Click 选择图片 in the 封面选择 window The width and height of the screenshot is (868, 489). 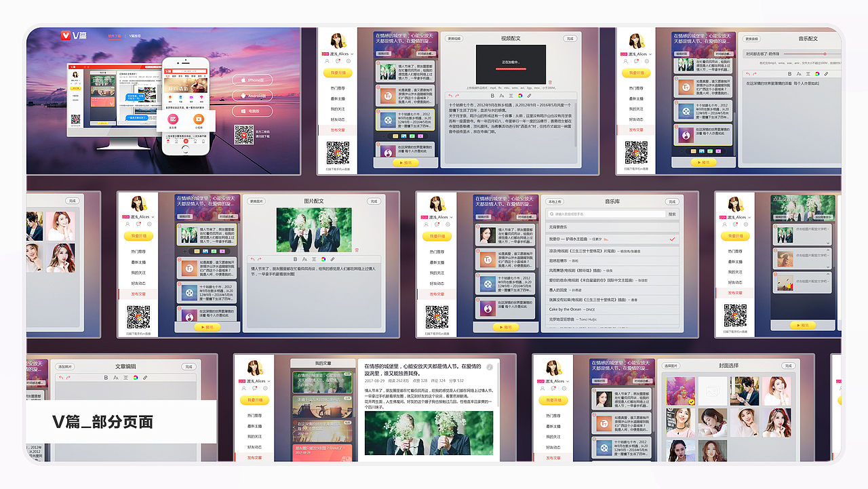671,366
